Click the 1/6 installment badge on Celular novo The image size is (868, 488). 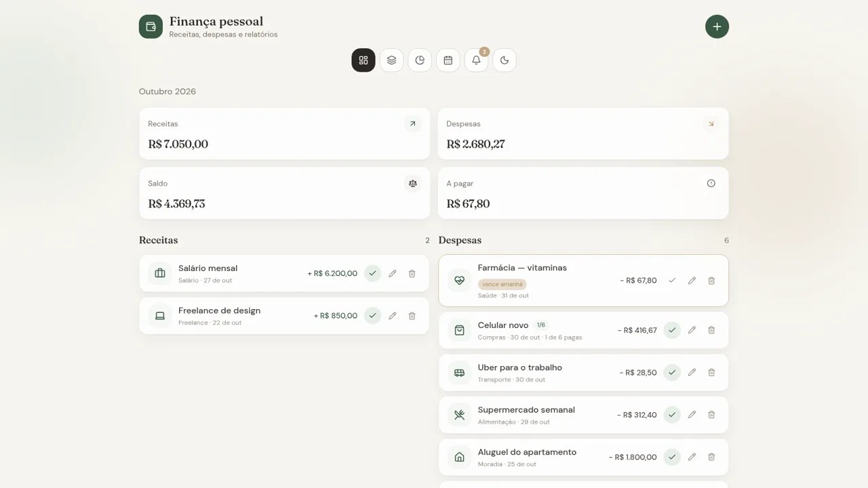pyautogui.click(x=541, y=325)
